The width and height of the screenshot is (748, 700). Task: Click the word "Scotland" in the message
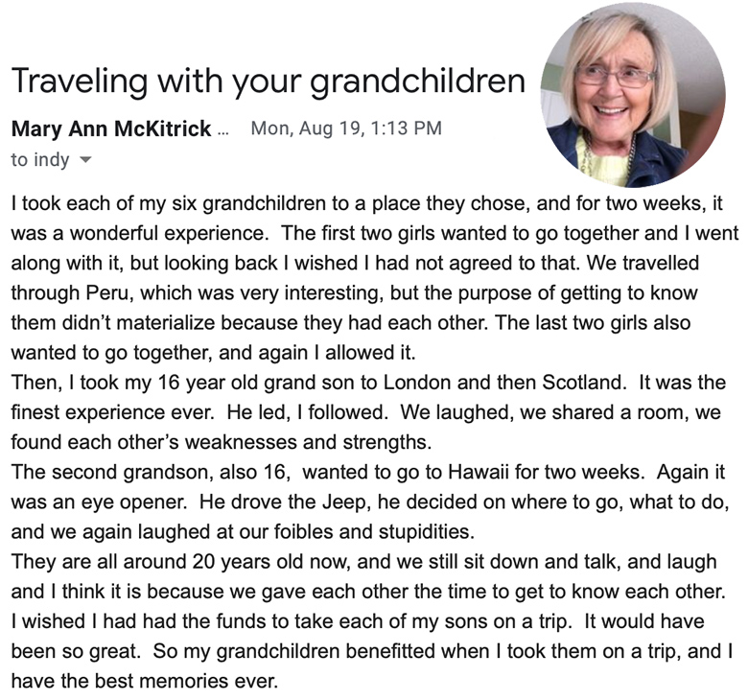[x=582, y=383]
